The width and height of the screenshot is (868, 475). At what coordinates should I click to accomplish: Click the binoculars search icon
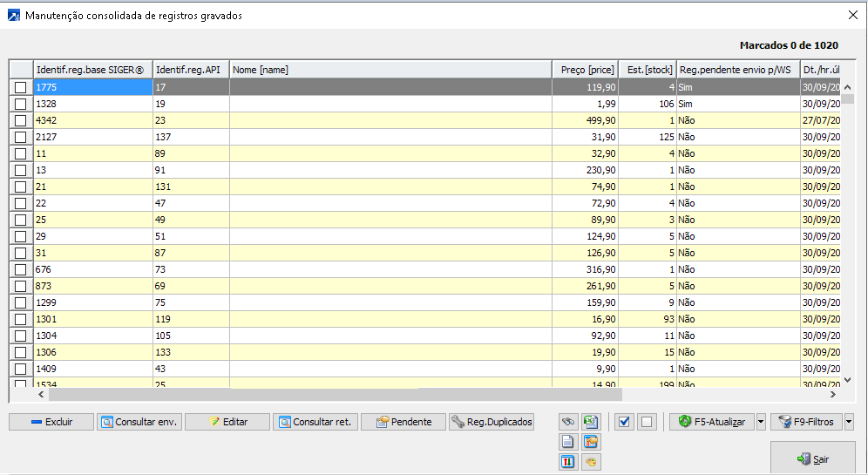568,422
